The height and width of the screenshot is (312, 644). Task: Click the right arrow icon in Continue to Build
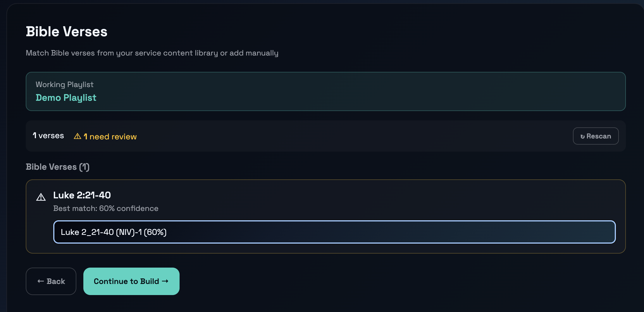(165, 281)
